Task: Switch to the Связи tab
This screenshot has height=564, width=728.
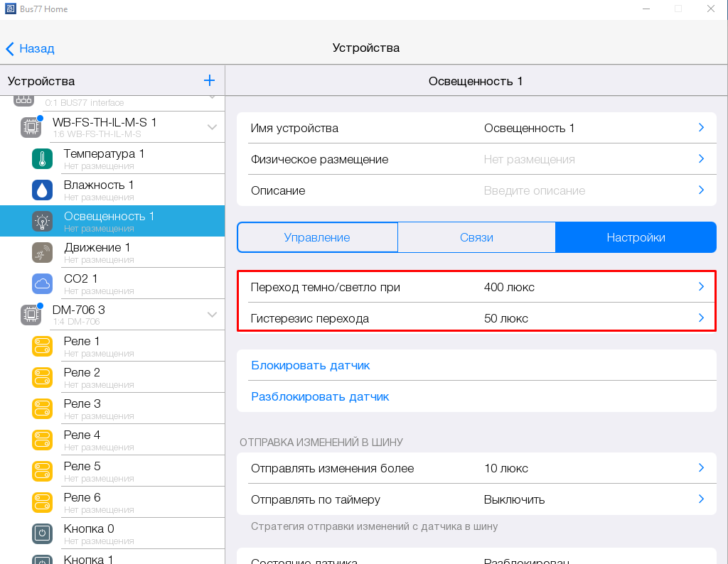Action: (x=476, y=238)
